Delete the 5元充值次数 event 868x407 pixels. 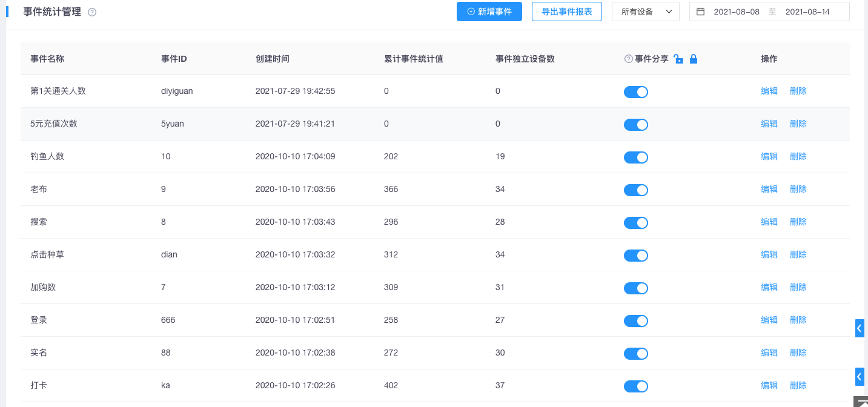click(x=798, y=124)
